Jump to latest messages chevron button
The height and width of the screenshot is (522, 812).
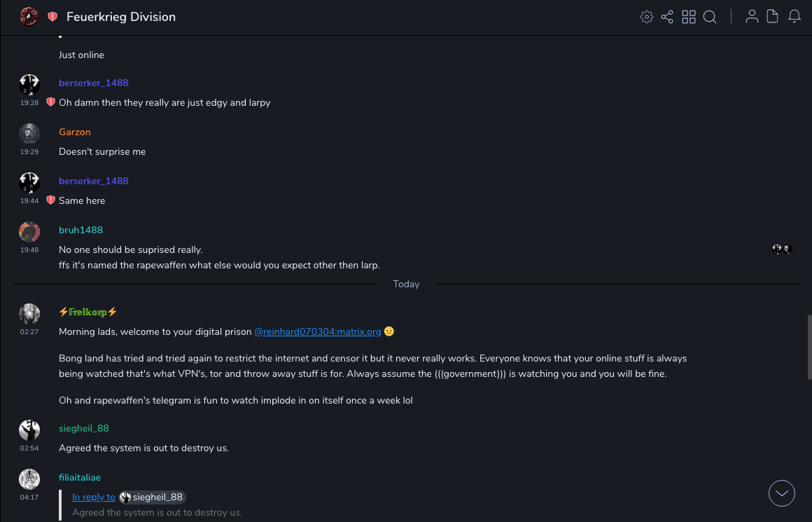(782, 493)
